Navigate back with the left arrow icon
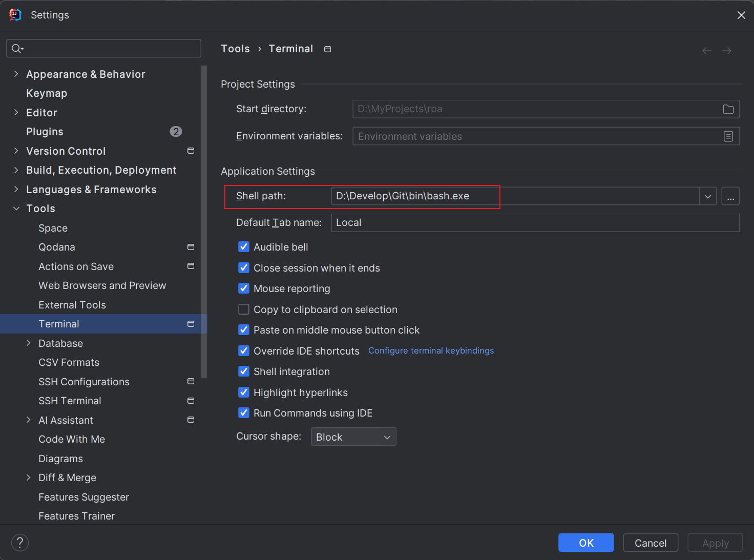754x560 pixels. tap(707, 51)
